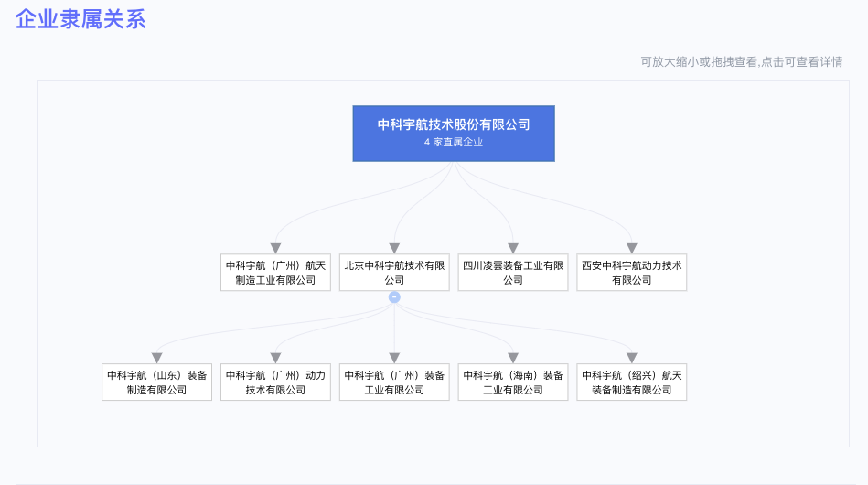
Task: Open 中科宇航（广州）航天制造工业有限公司 node details
Action: (x=275, y=273)
